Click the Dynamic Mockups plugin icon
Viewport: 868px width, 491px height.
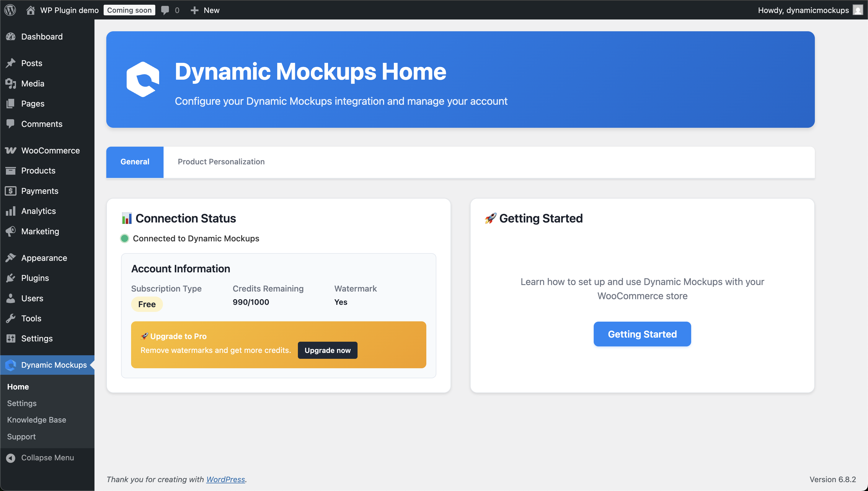[x=10, y=365]
